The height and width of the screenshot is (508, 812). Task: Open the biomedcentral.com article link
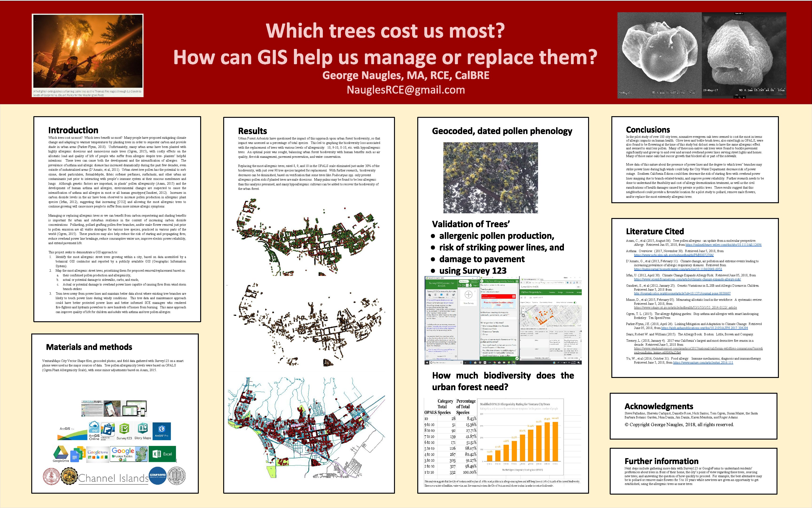click(678, 269)
